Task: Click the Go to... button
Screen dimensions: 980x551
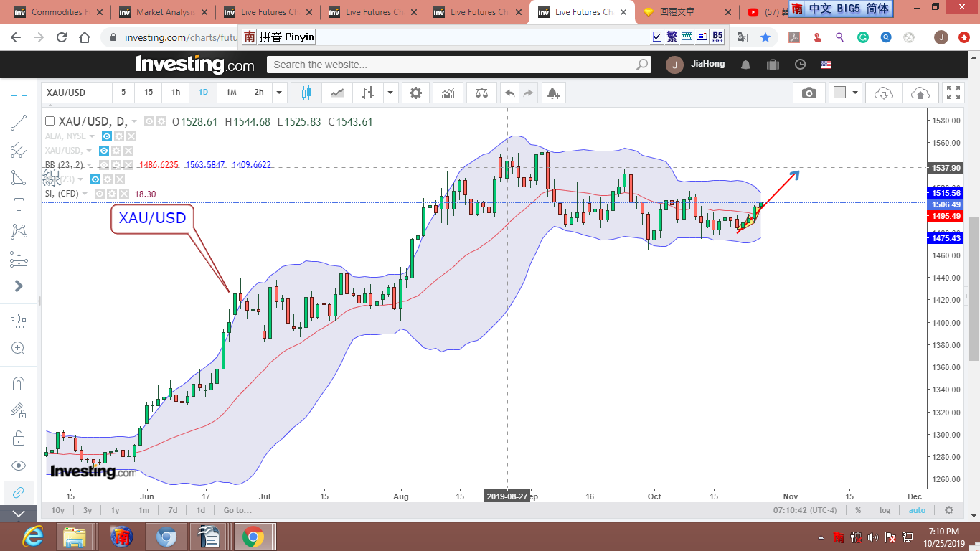Action: 237,510
